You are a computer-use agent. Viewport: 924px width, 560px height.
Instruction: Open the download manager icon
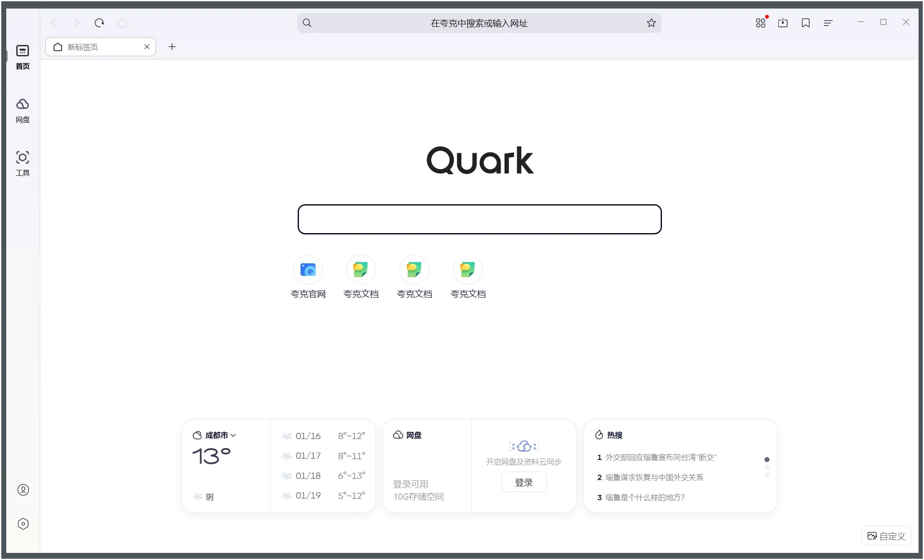pyautogui.click(x=782, y=23)
